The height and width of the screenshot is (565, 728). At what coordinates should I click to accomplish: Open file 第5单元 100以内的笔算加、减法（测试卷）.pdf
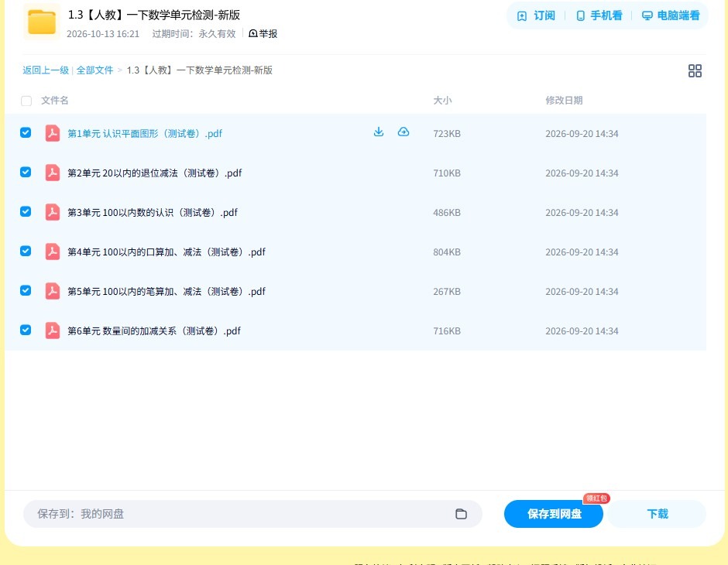tap(167, 291)
